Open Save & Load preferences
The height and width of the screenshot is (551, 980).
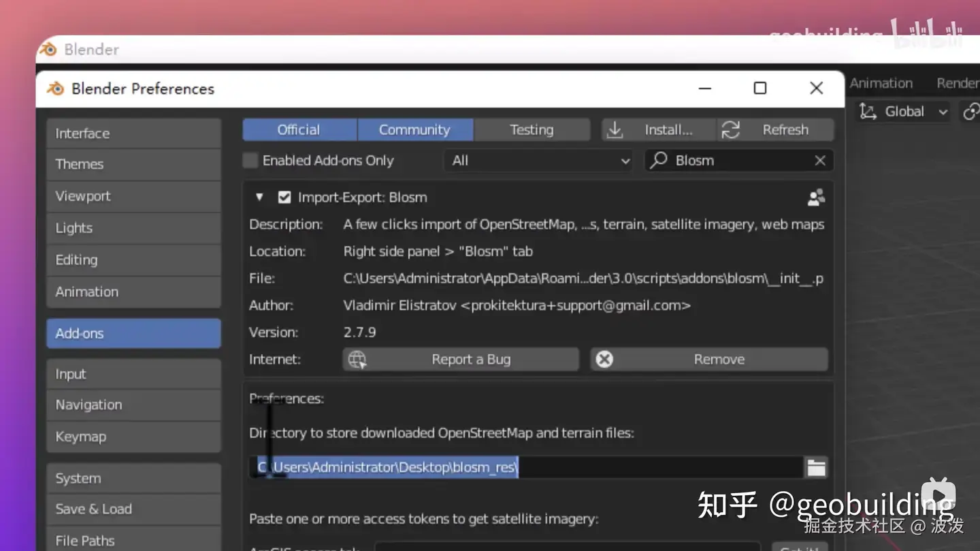133,509
